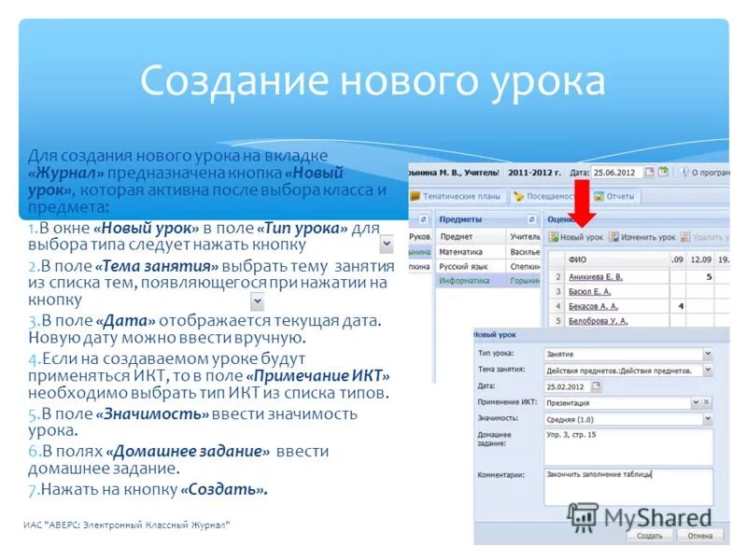Open calendar picker beside date 25.06.2012
Image resolution: width=747 pixels, height=560 pixels.
click(649, 172)
